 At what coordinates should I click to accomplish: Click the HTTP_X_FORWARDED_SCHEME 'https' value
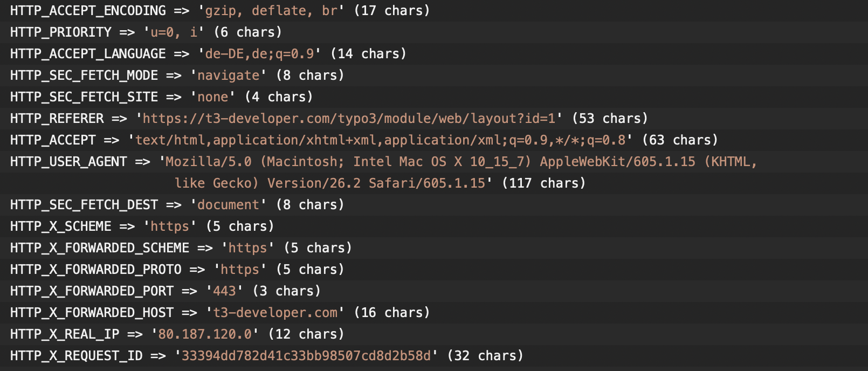[x=247, y=248]
